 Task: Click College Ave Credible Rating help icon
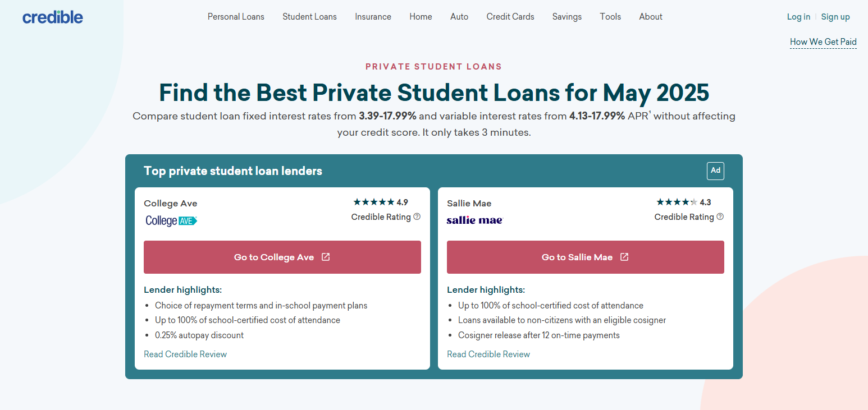coord(417,216)
